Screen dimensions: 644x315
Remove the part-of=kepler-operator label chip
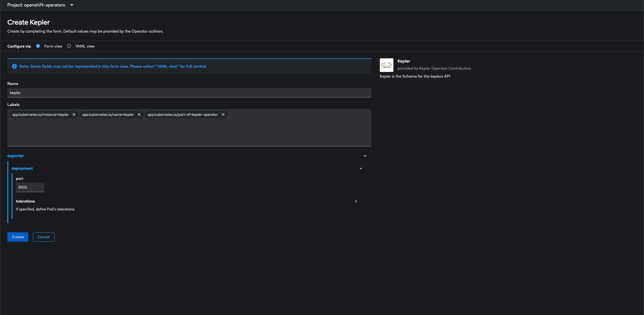pyautogui.click(x=223, y=114)
